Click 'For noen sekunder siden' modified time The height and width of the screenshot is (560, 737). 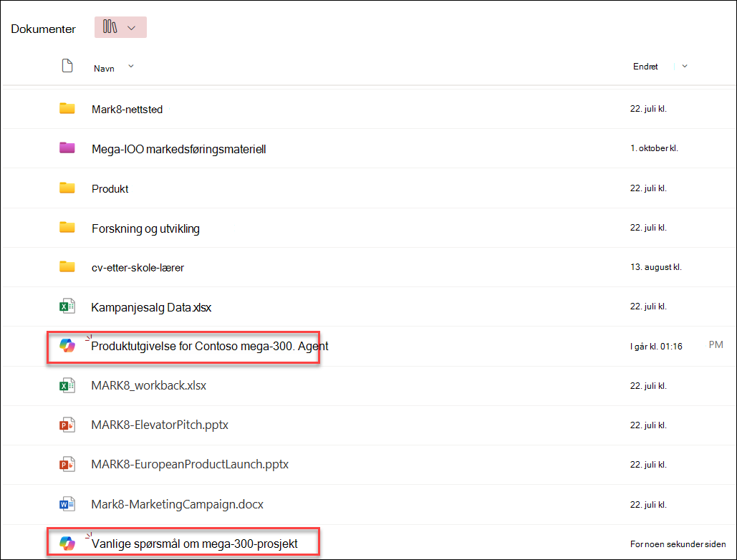tap(678, 544)
